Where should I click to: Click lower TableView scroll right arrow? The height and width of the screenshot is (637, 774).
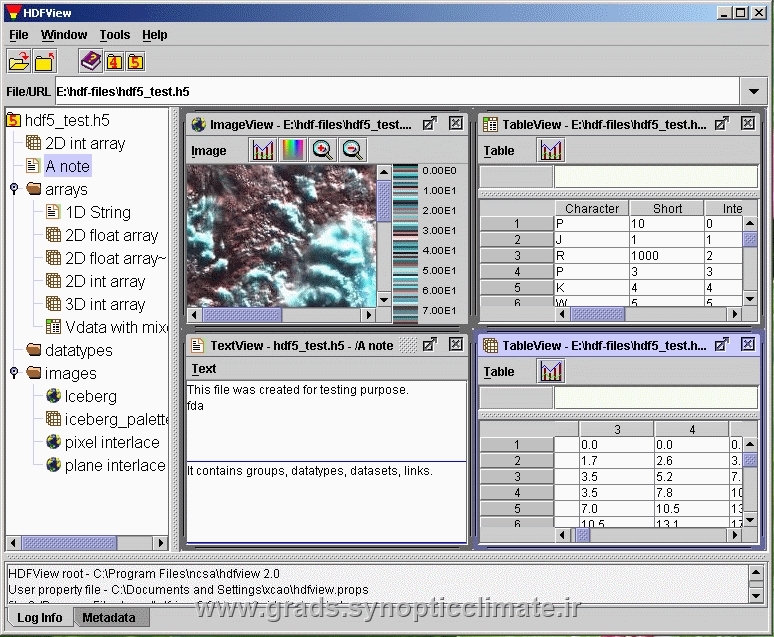735,535
